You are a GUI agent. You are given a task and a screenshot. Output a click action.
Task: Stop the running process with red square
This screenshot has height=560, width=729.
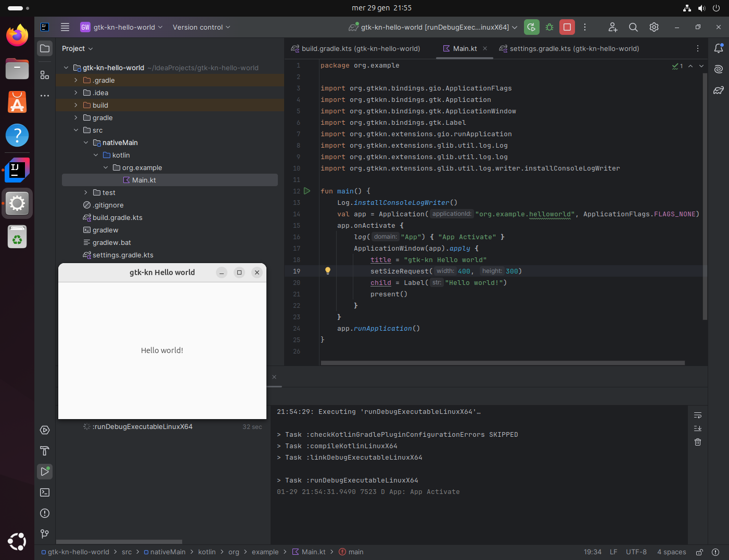(567, 27)
